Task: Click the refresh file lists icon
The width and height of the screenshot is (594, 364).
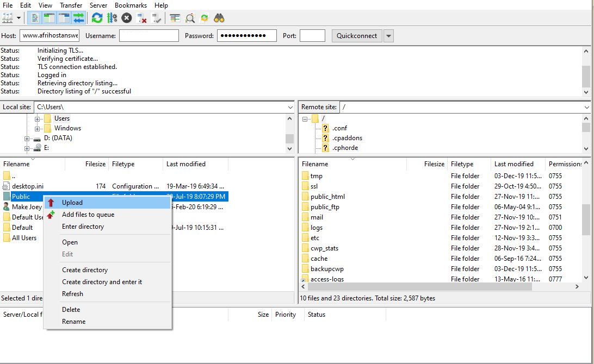Action: pos(97,18)
